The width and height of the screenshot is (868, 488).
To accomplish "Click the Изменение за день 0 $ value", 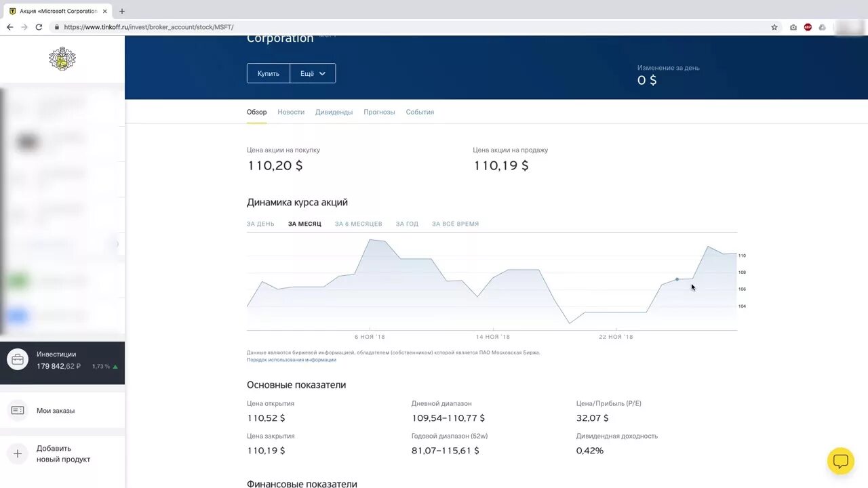I will (647, 80).
